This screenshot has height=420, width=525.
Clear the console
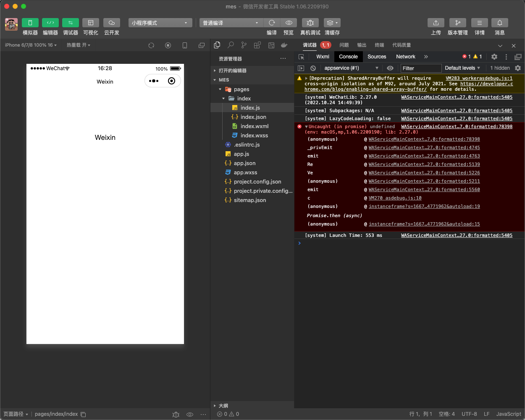pyautogui.click(x=313, y=68)
